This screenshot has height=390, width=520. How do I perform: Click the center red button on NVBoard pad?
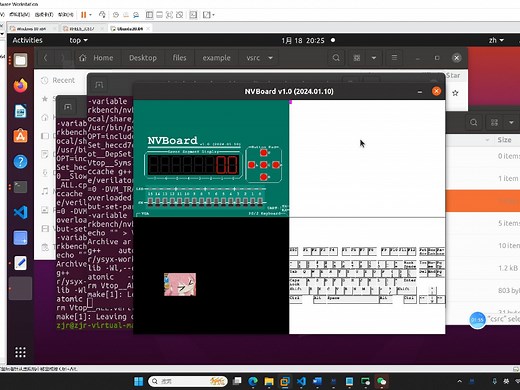264,165
